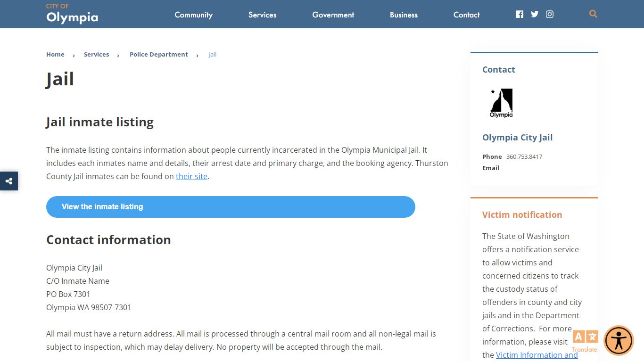
Task: Expand the Services navigation menu
Action: (x=263, y=15)
